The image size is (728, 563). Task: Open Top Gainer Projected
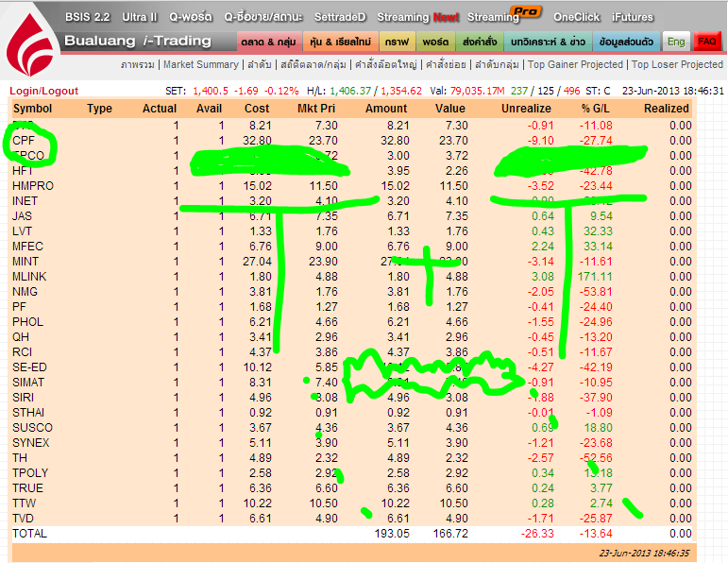[575, 64]
